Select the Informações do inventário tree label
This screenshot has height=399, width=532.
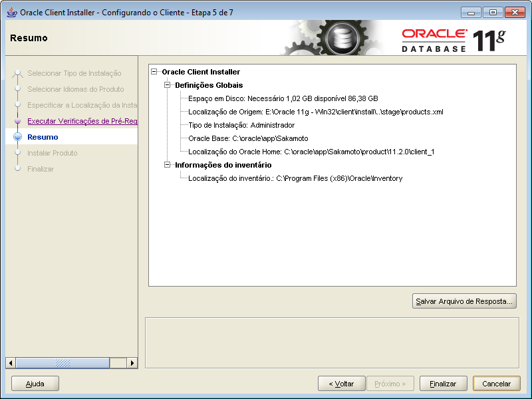223,164
